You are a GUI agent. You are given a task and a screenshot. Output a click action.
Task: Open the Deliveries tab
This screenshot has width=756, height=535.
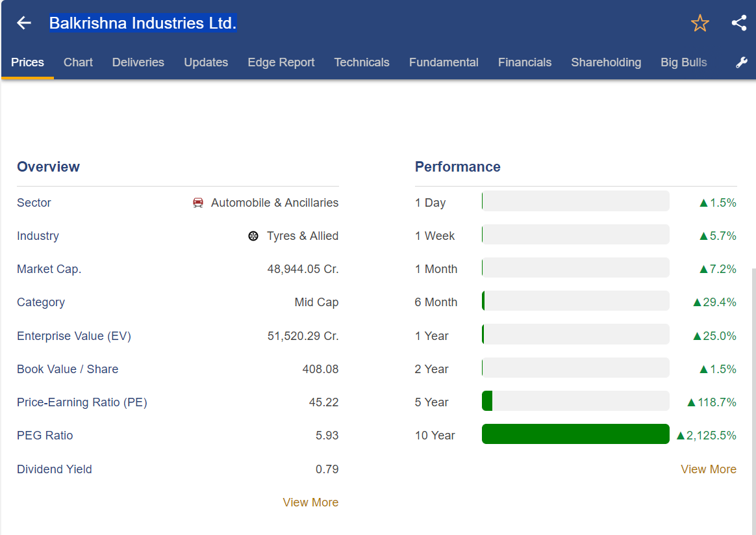tap(138, 62)
